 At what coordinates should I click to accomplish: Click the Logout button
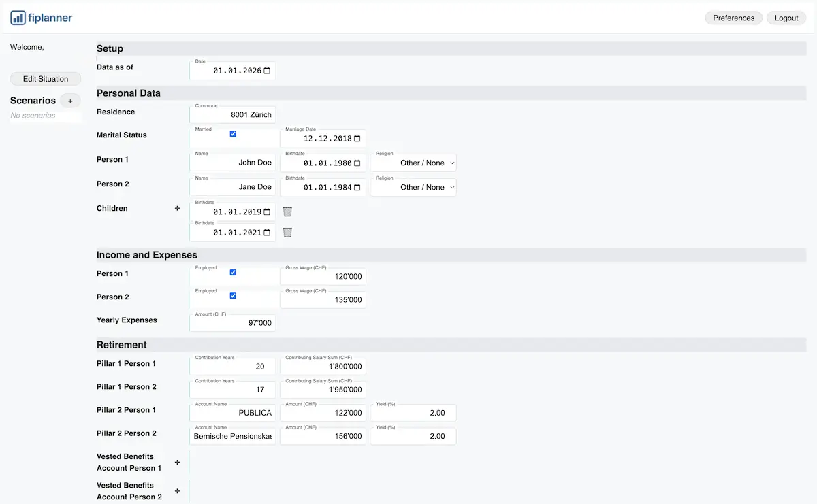coord(786,18)
